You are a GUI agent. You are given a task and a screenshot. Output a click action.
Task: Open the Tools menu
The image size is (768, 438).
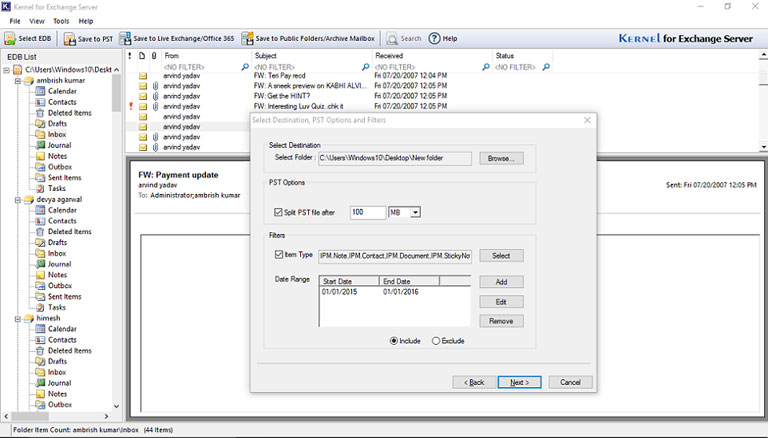click(x=61, y=21)
